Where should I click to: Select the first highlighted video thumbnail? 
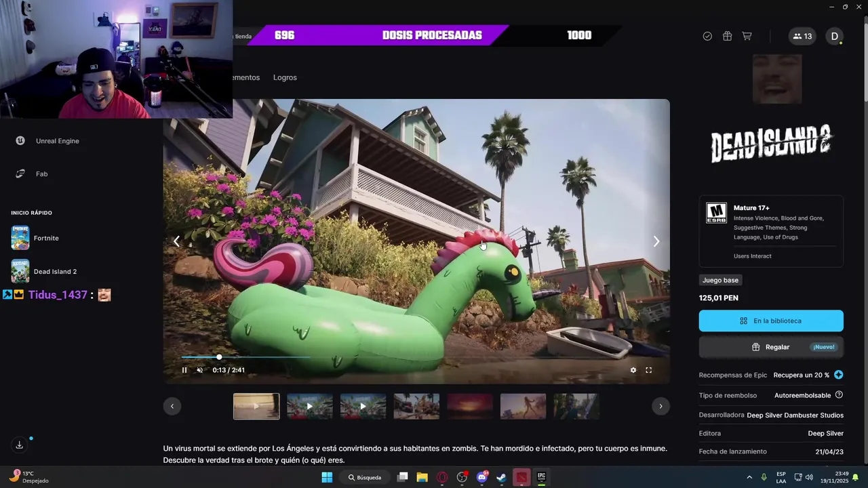click(256, 407)
